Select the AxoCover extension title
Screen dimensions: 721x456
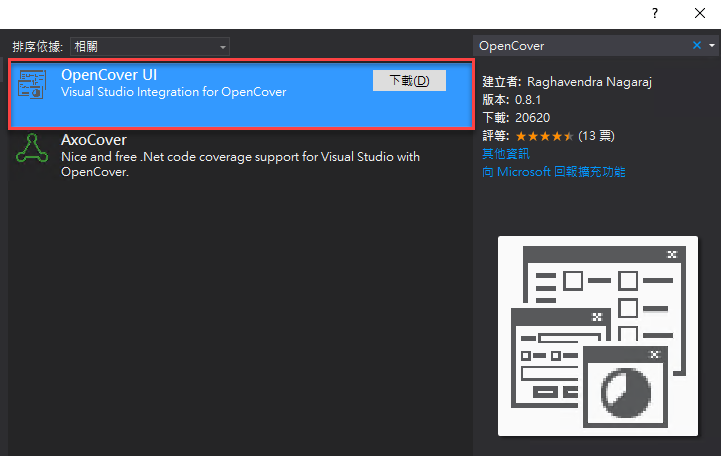(x=94, y=140)
